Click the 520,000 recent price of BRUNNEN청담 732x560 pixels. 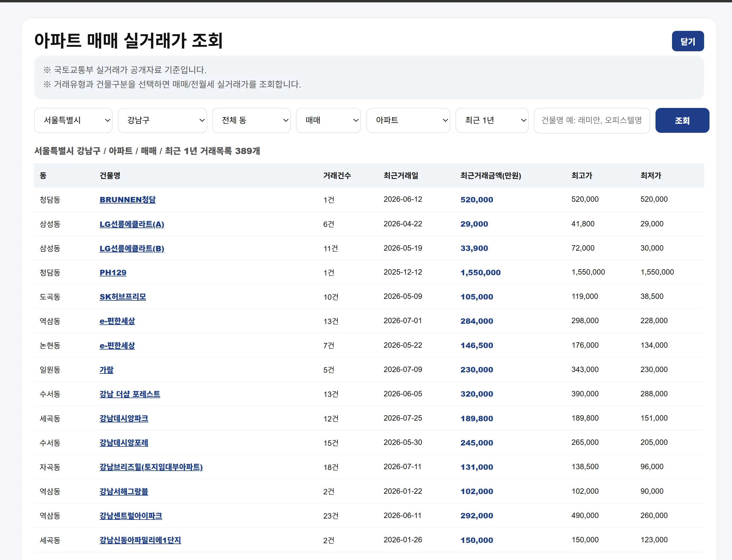[x=477, y=200]
